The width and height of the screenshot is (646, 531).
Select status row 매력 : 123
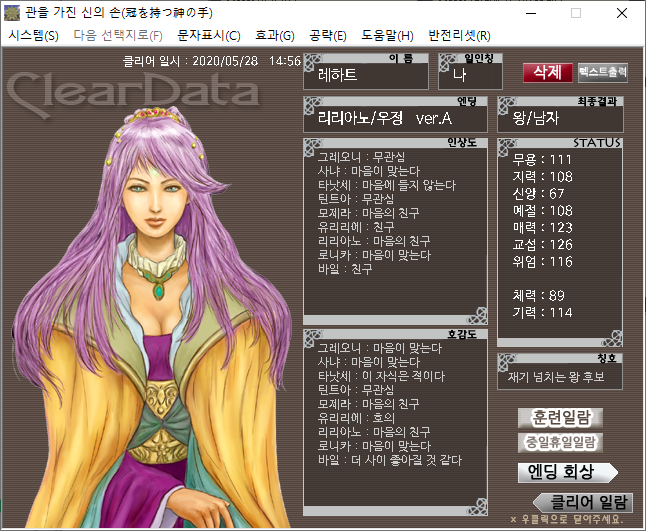pyautogui.click(x=542, y=227)
